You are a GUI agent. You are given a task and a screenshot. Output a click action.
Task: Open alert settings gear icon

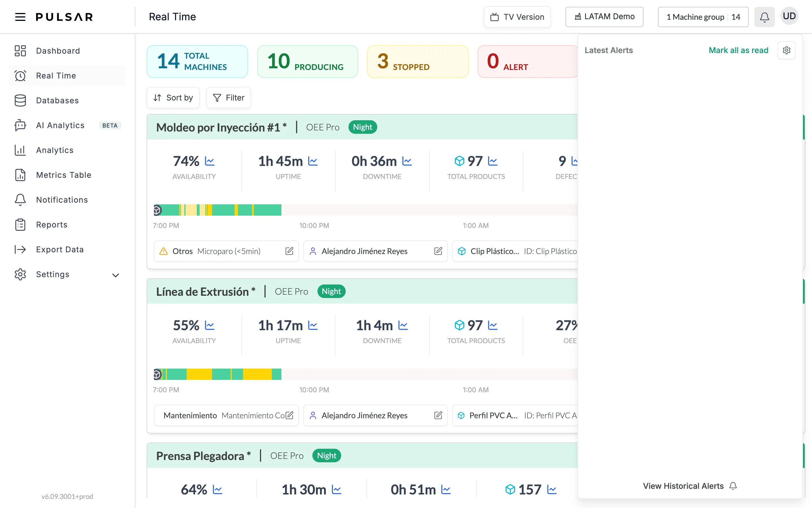click(x=787, y=51)
